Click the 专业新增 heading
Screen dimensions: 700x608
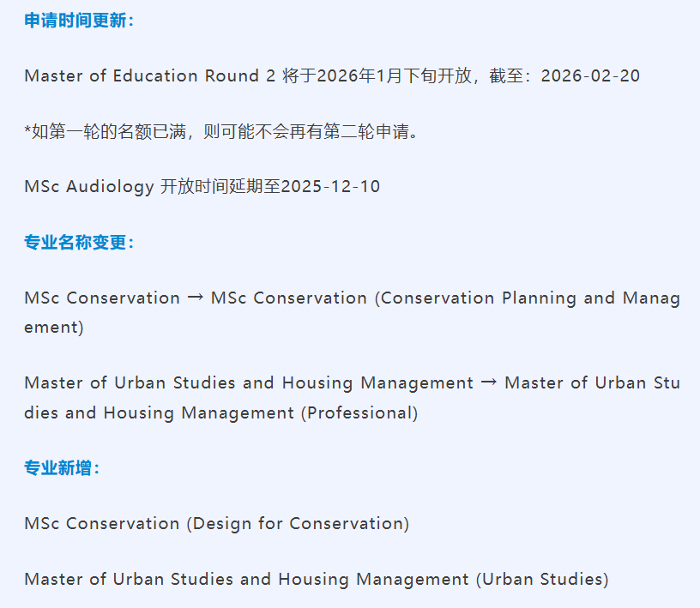(x=62, y=467)
